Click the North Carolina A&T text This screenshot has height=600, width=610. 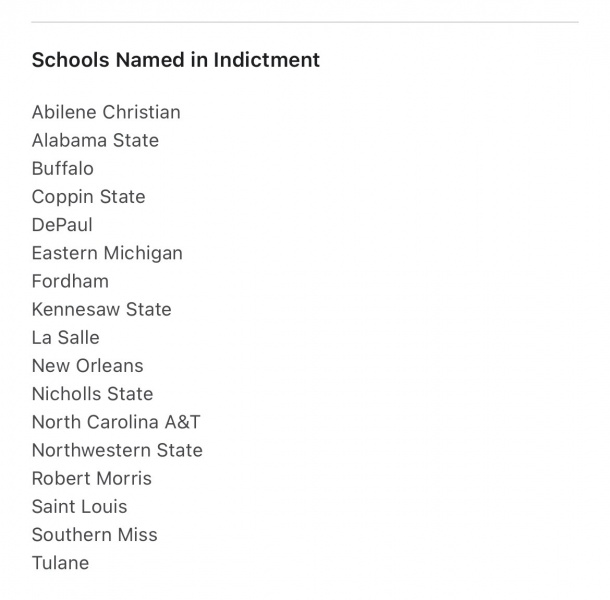click(116, 422)
